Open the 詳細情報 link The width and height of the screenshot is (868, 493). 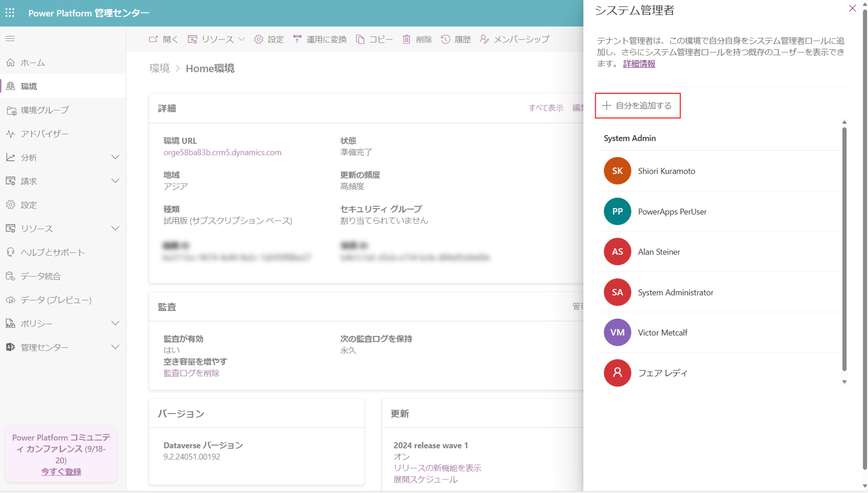pos(639,64)
